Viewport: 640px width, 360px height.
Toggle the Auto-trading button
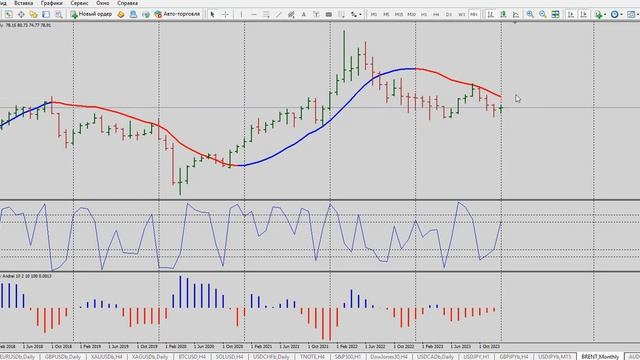[x=178, y=14]
